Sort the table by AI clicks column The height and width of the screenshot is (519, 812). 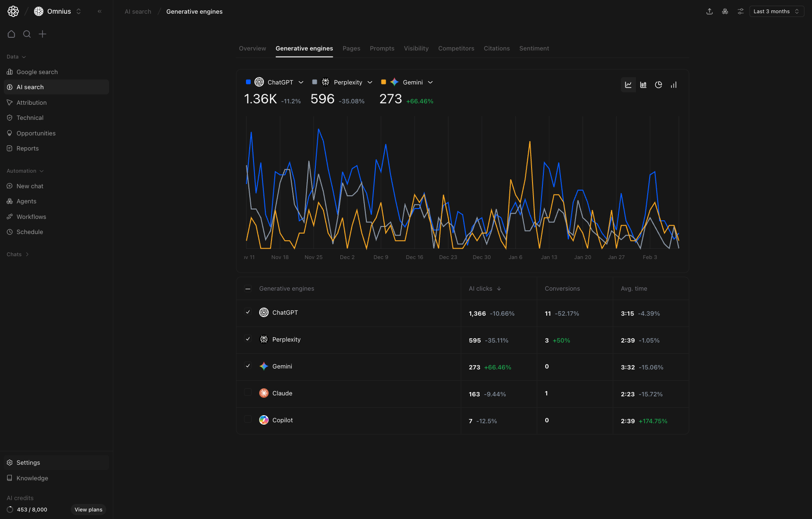pyautogui.click(x=484, y=288)
